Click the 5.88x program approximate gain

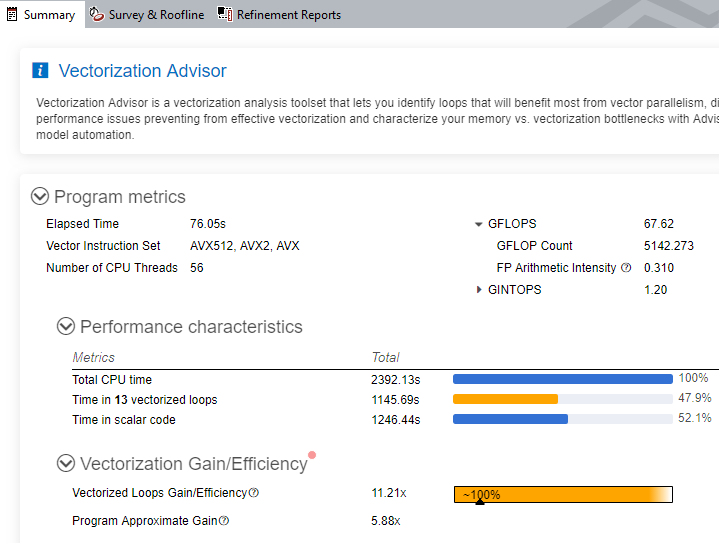pos(386,521)
